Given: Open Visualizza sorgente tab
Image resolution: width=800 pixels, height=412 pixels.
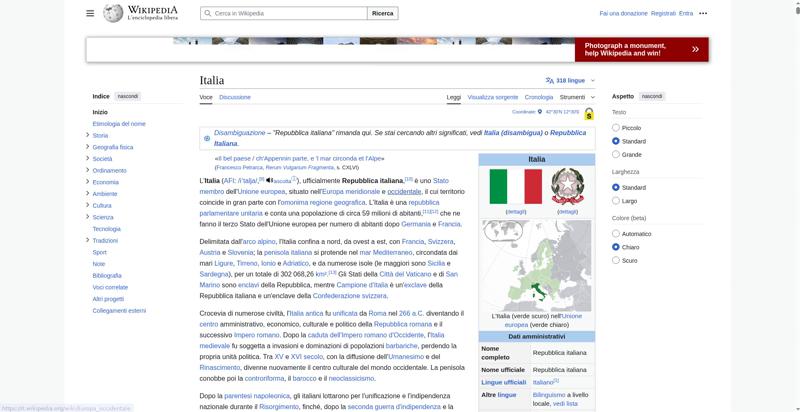Looking at the screenshot, I should (x=493, y=97).
